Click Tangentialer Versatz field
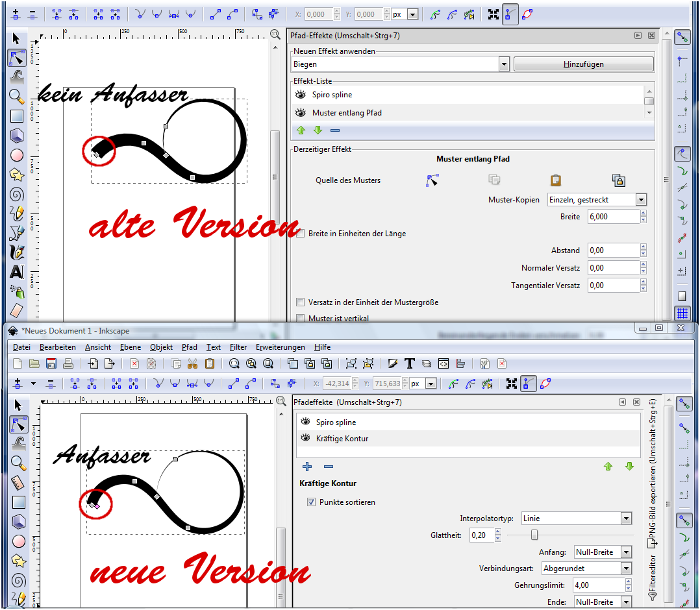 coord(614,285)
